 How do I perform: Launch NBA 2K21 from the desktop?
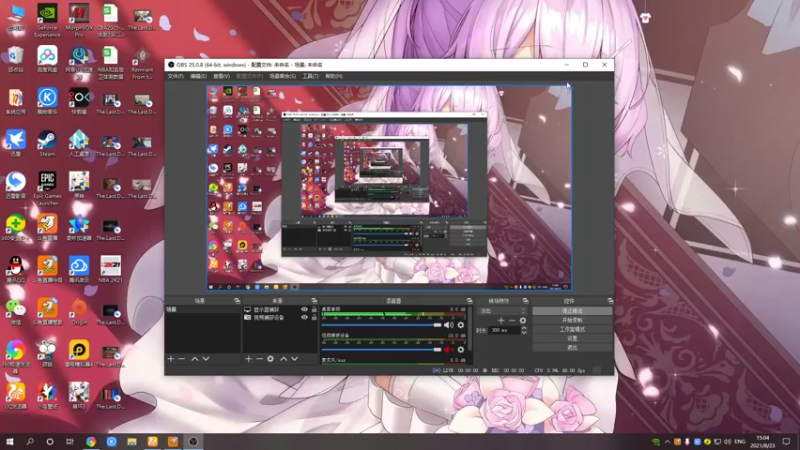pyautogui.click(x=110, y=269)
